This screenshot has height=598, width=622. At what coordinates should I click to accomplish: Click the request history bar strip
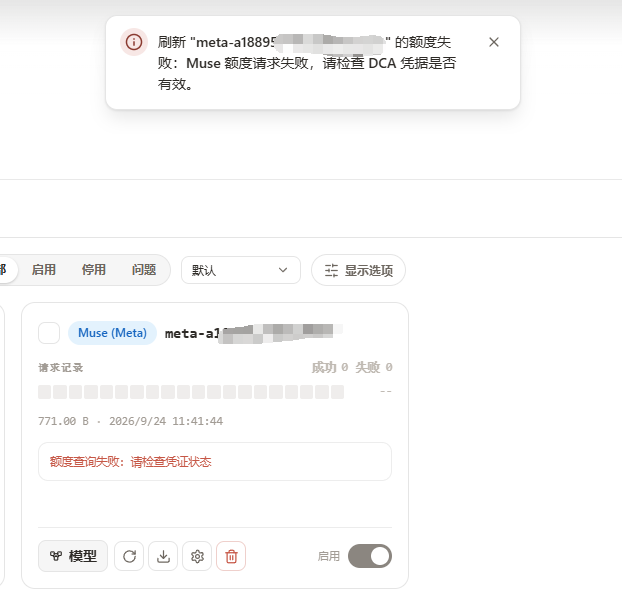191,392
